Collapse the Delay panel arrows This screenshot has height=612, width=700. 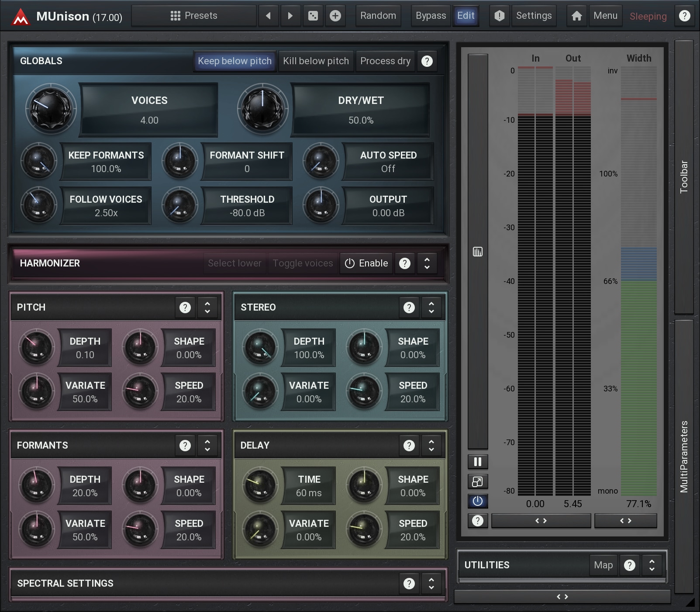431,446
